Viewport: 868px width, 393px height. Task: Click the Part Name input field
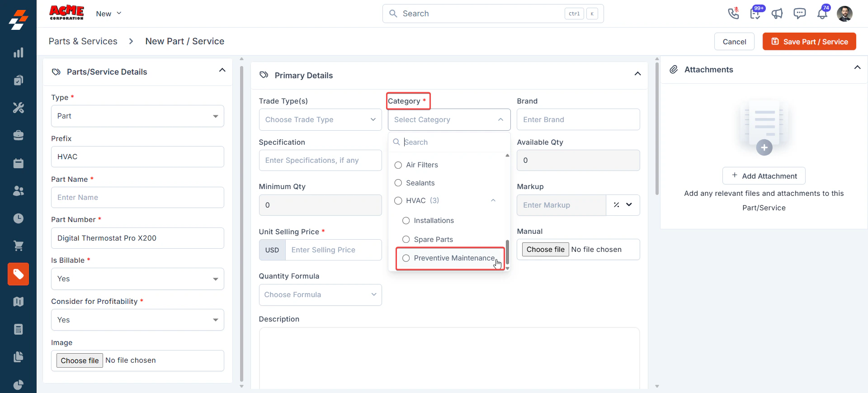pyautogui.click(x=137, y=198)
